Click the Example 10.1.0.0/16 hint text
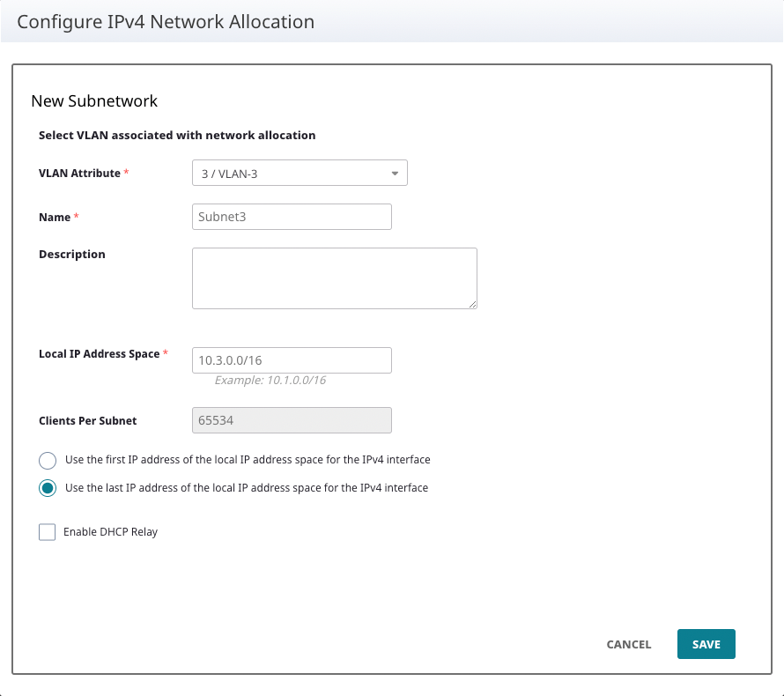Image resolution: width=784 pixels, height=696 pixels. [x=270, y=381]
